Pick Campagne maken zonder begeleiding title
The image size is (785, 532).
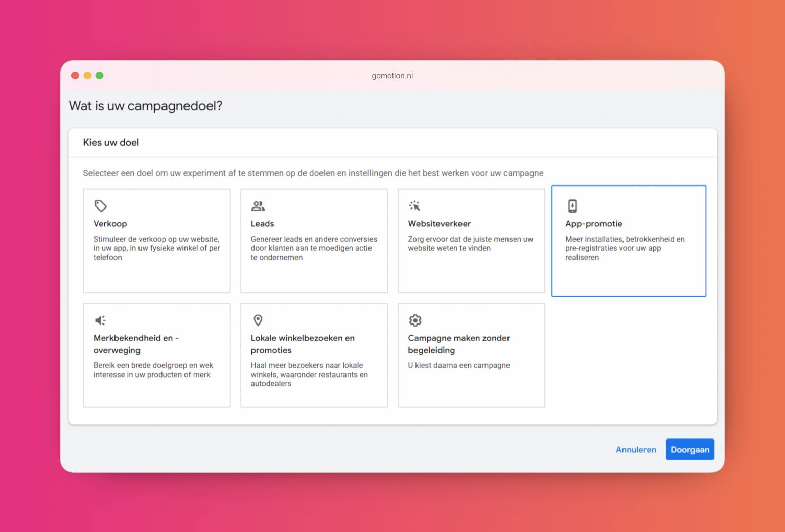pyautogui.click(x=458, y=344)
